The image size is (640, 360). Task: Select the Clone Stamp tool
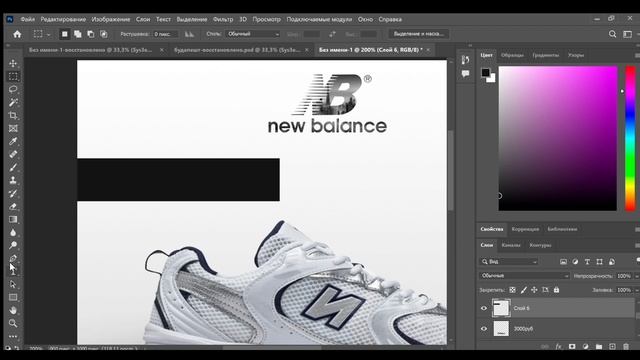click(x=13, y=180)
